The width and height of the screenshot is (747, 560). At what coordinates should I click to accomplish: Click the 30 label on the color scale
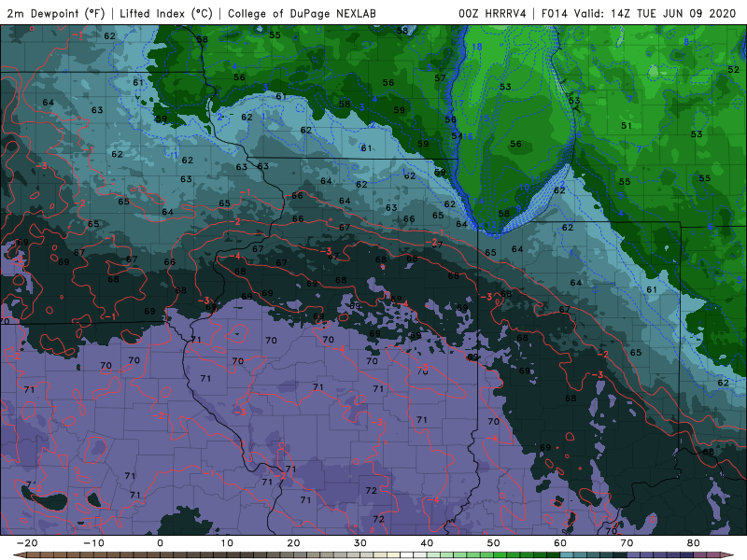tap(360, 543)
